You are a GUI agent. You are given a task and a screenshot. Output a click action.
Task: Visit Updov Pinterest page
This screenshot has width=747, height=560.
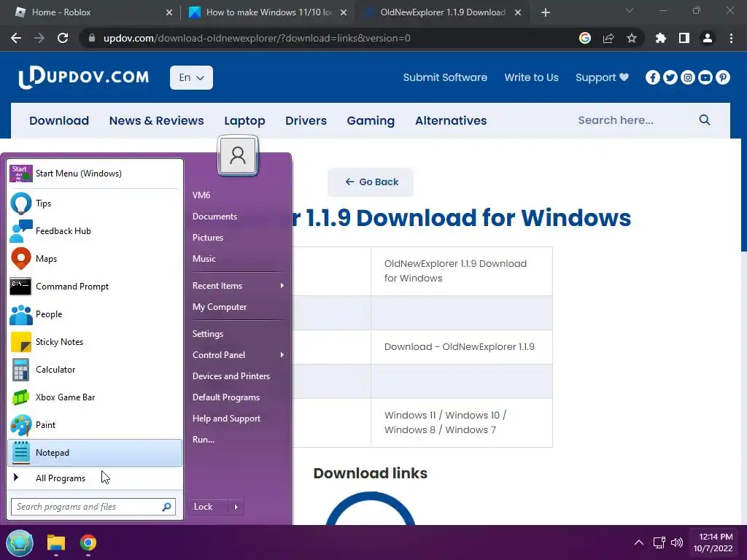[x=723, y=77]
